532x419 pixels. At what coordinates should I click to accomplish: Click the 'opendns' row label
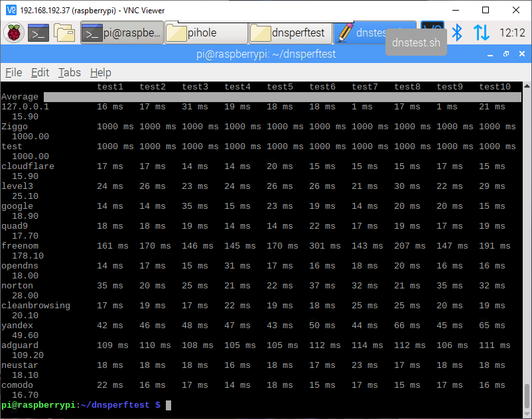point(20,266)
